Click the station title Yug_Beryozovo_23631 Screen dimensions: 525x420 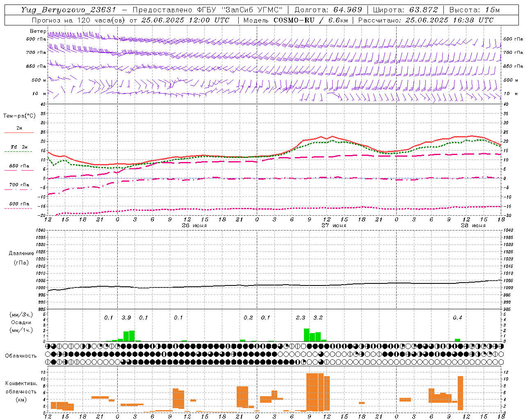coord(68,10)
